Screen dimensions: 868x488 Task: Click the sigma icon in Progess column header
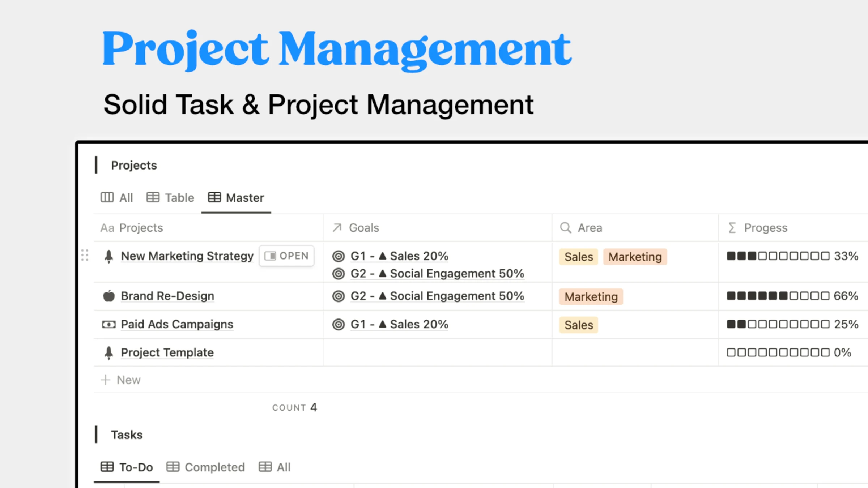(x=732, y=228)
